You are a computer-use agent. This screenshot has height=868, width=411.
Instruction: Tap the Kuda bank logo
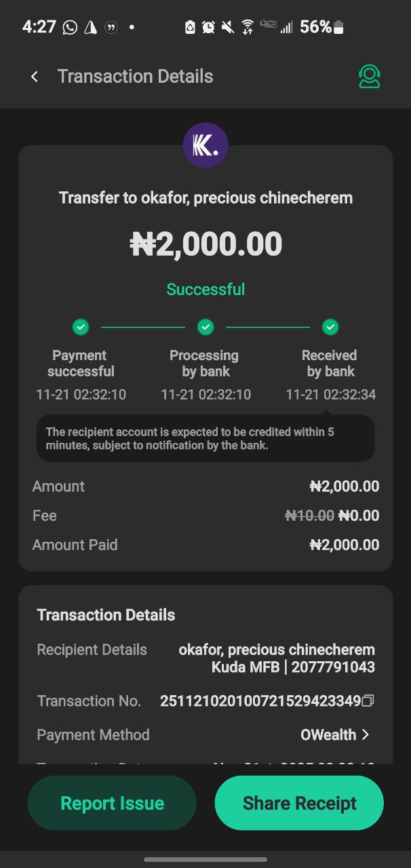[x=206, y=145]
